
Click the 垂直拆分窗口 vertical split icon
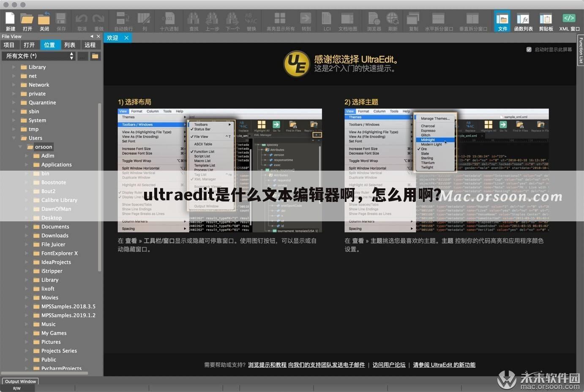[x=473, y=21]
